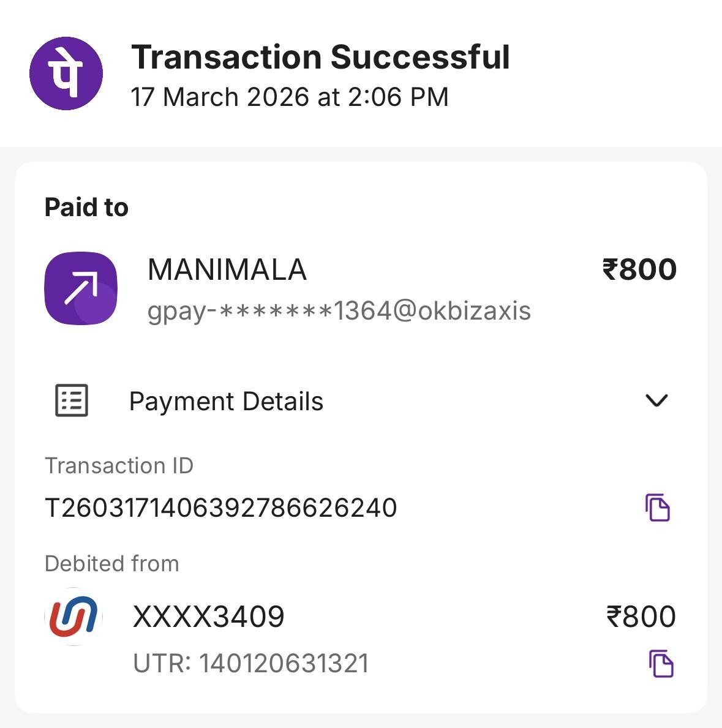Click the purple sent-payment arrow icon

click(81, 288)
